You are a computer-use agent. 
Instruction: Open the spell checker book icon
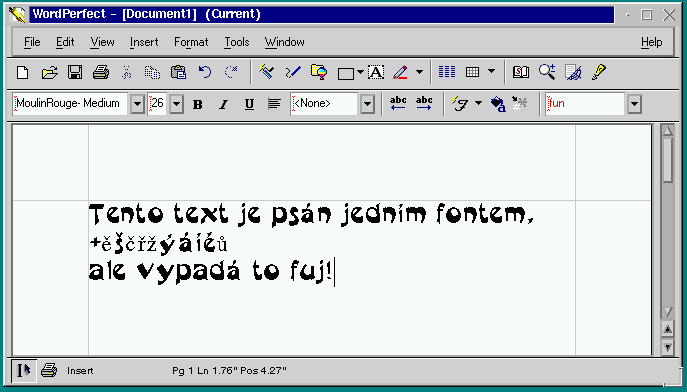[521, 72]
